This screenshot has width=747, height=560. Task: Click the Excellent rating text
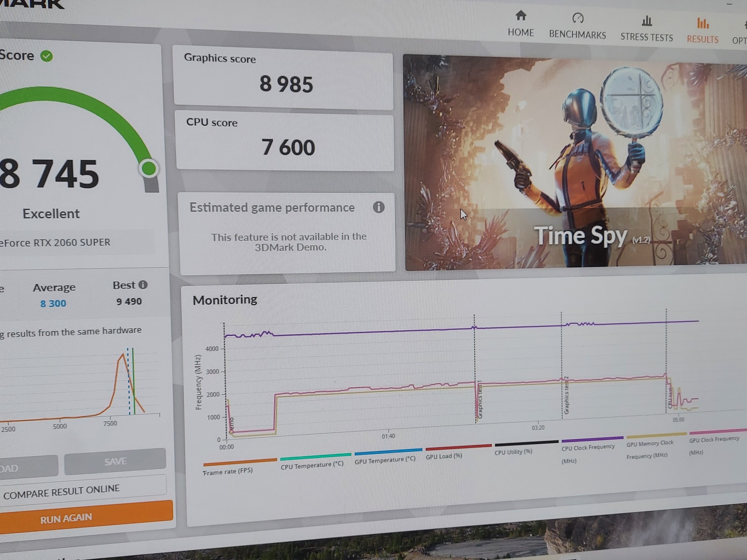coord(51,214)
